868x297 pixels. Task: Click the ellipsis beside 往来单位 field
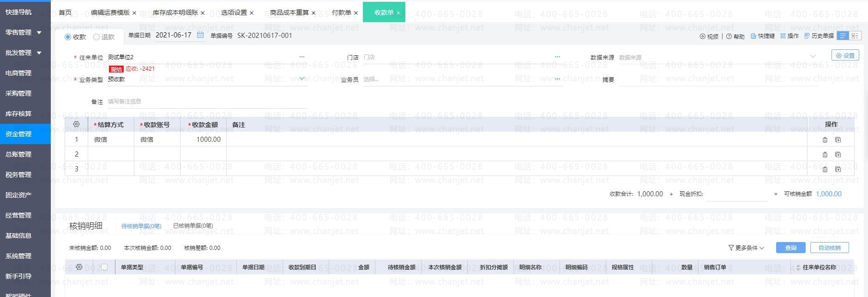coord(301,57)
